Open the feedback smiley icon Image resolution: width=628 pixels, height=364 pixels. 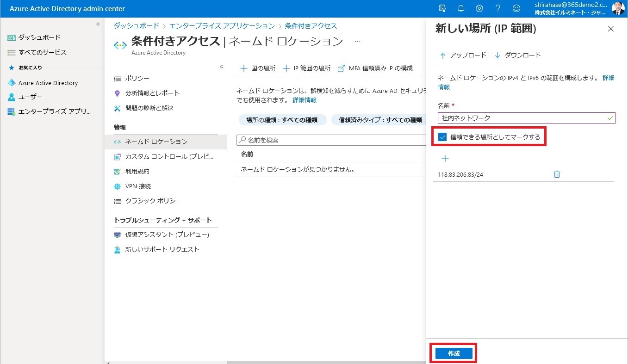[516, 8]
